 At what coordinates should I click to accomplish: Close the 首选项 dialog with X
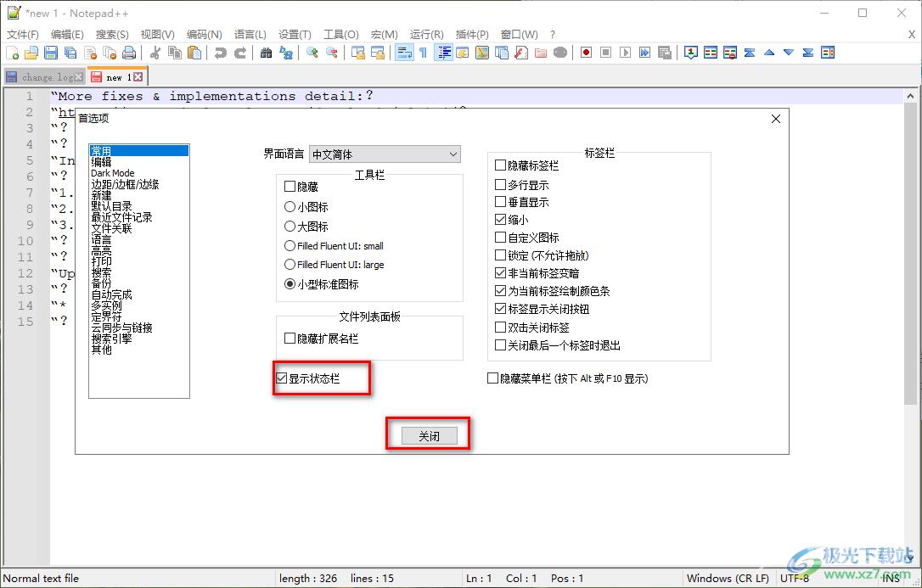click(776, 120)
